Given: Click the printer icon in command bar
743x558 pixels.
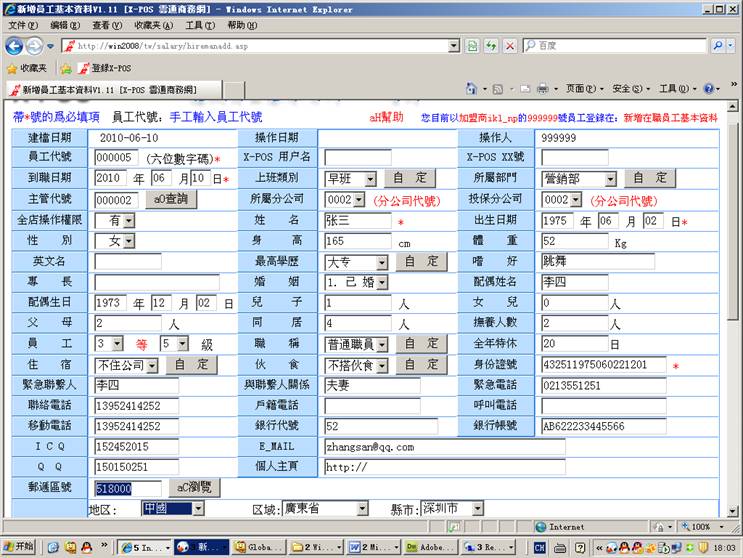Looking at the screenshot, I should 542,89.
